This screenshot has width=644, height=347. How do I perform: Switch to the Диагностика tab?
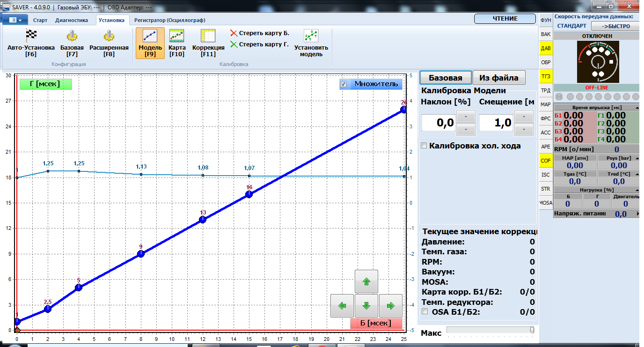click(x=72, y=20)
